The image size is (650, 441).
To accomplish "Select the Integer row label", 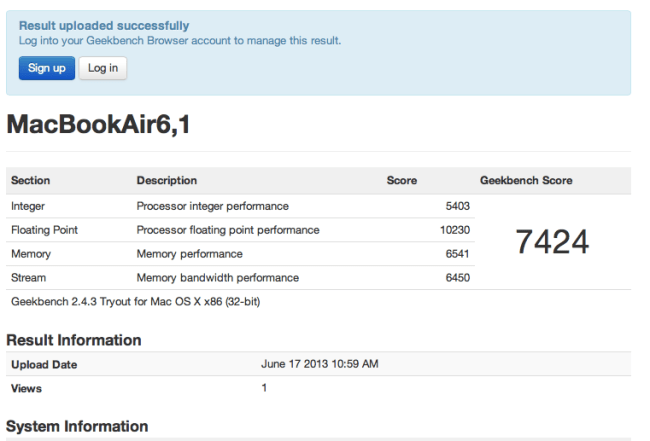I will [28, 206].
